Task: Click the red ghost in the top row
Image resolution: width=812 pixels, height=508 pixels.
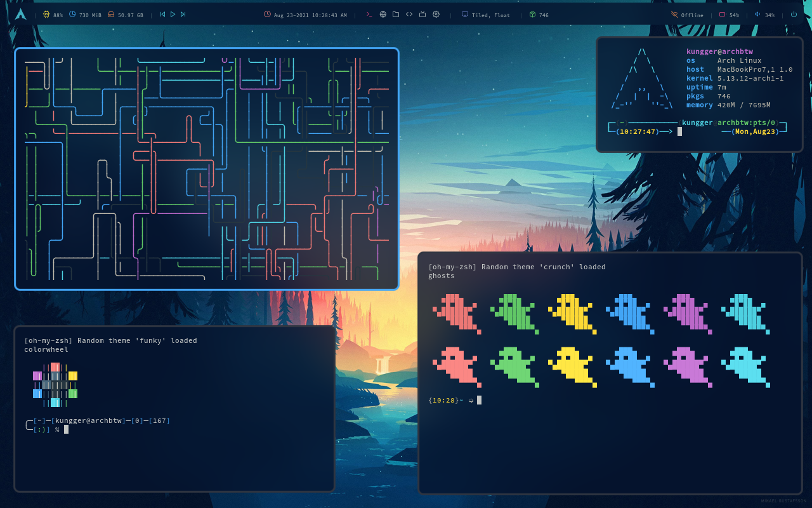Action: pyautogui.click(x=457, y=314)
